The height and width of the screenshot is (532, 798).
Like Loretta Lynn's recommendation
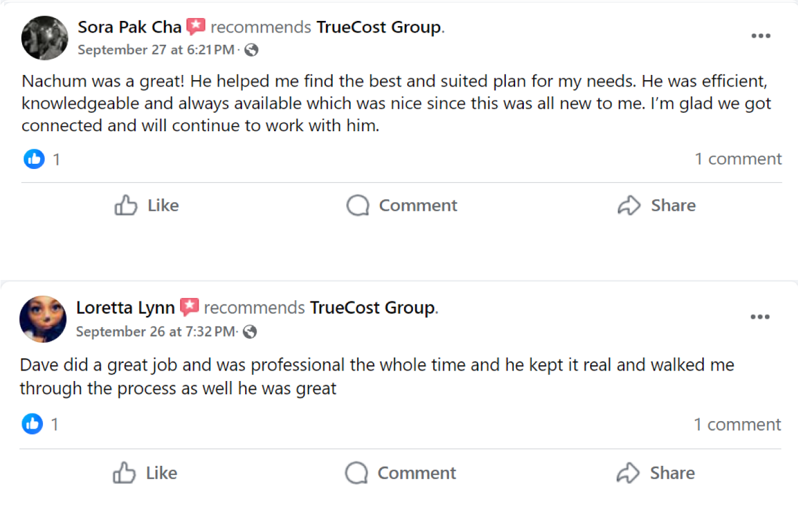point(145,473)
